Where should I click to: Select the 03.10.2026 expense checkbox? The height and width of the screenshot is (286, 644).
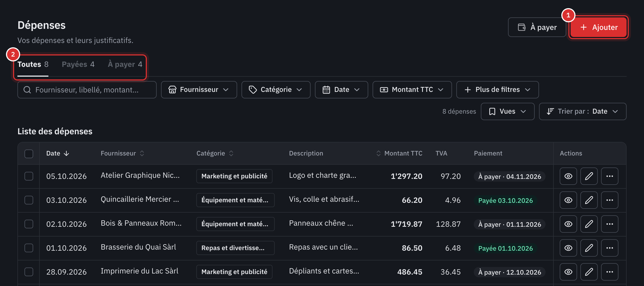29,200
